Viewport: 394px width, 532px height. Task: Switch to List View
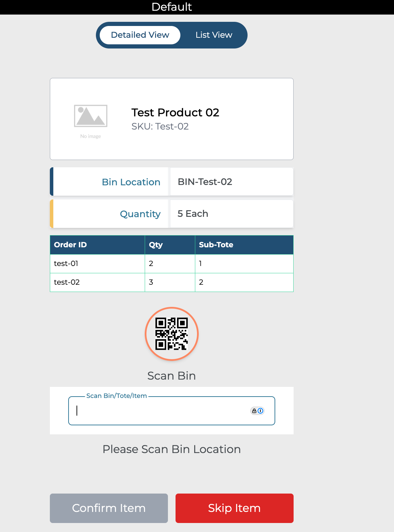point(214,35)
